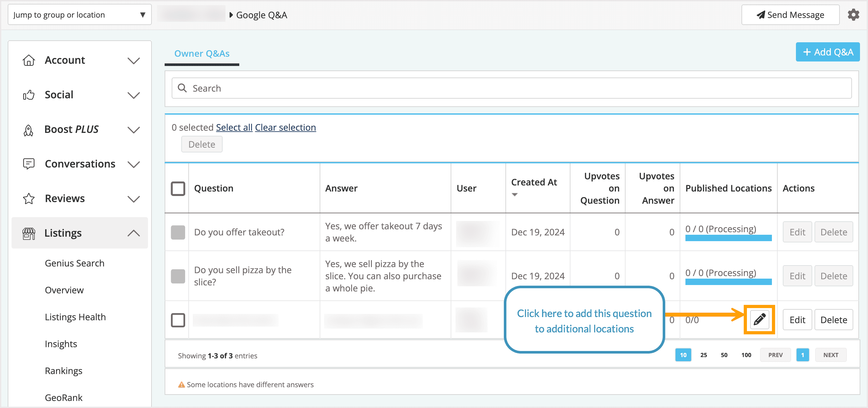868x408 pixels.
Task: Click the Account house icon
Action: 29,60
